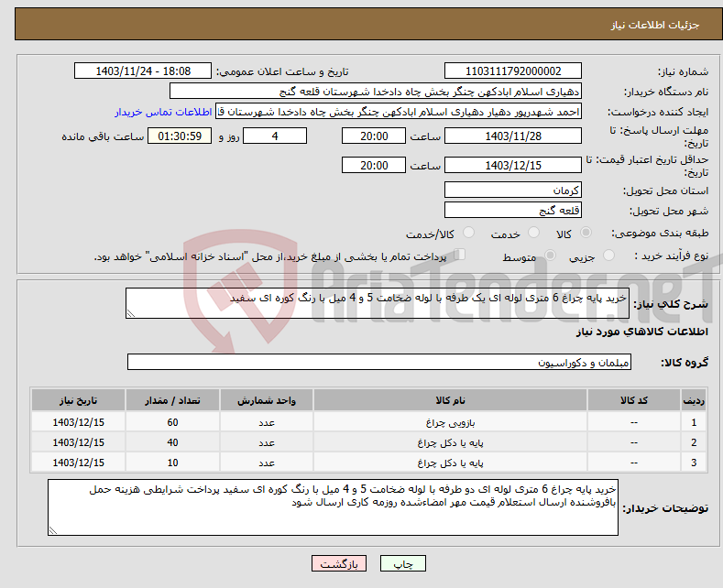Click the ردیف column header
Screen dimensions: 723x588
[x=694, y=400]
